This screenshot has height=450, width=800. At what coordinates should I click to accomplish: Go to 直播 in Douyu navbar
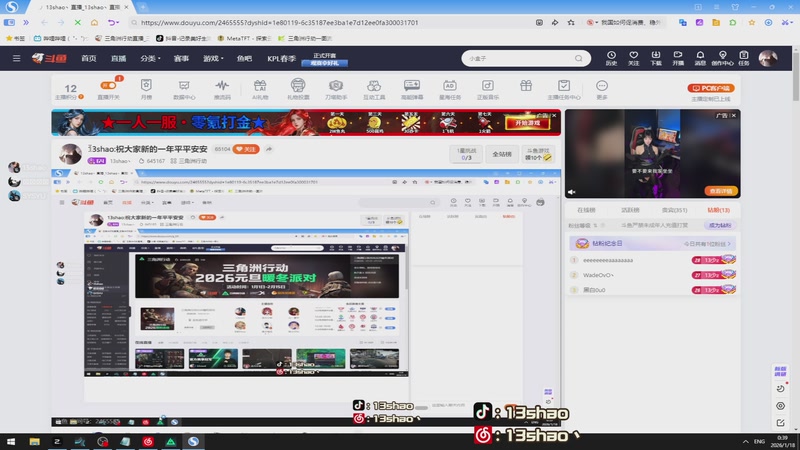click(118, 58)
